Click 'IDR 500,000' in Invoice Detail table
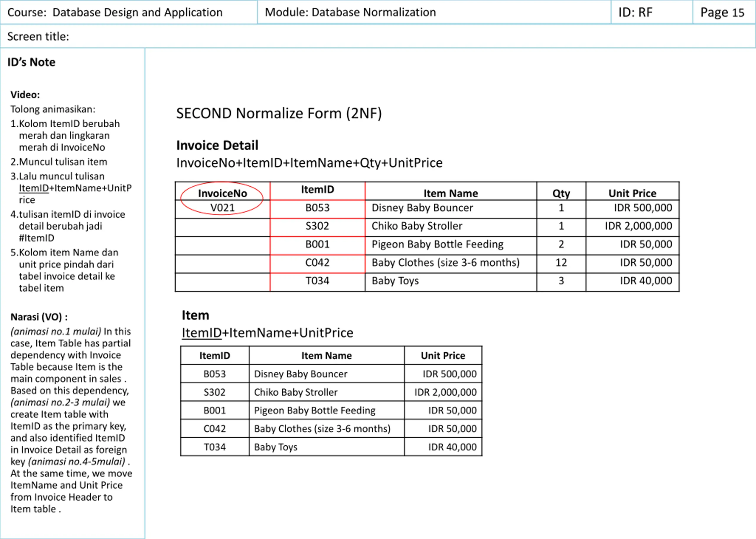 point(643,208)
